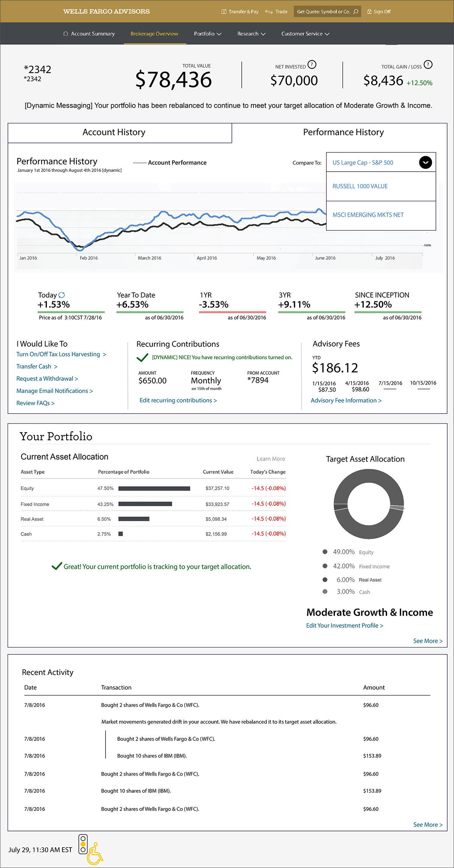Image resolution: width=454 pixels, height=868 pixels.
Task: Toggle the Compare To dropdown arrow
Action: click(x=426, y=162)
